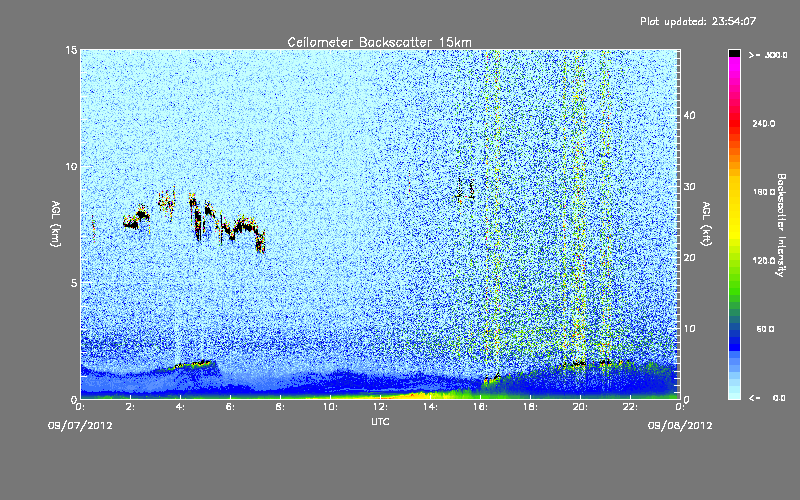Click the '18:' hour tick label
800x500 pixels.
point(531,407)
